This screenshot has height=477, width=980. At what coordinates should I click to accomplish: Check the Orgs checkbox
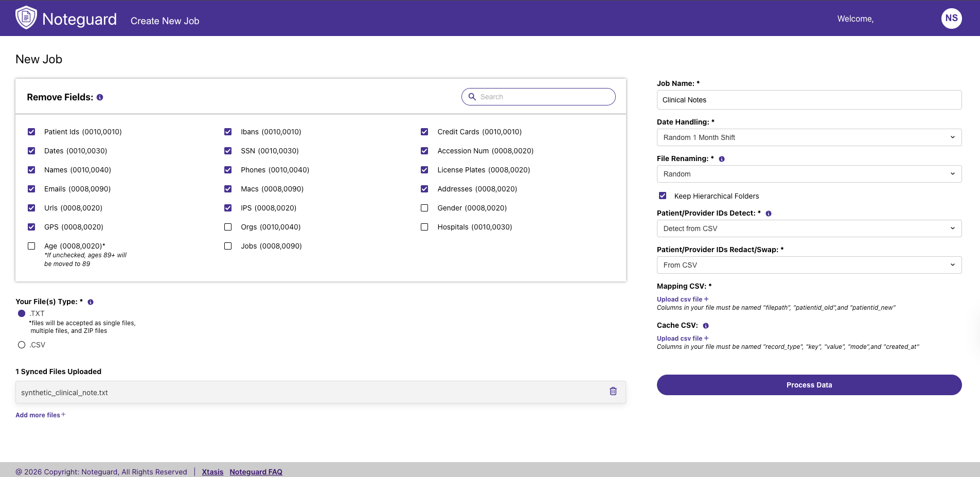(x=228, y=227)
